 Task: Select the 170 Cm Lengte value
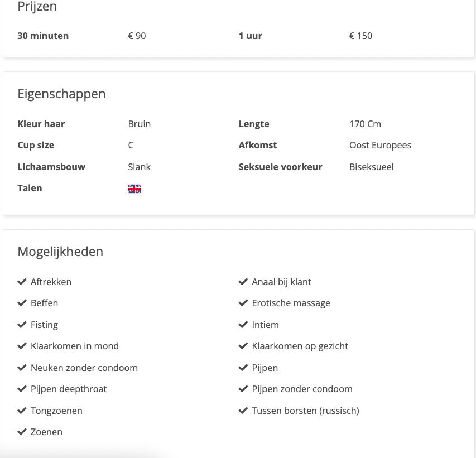coord(365,124)
